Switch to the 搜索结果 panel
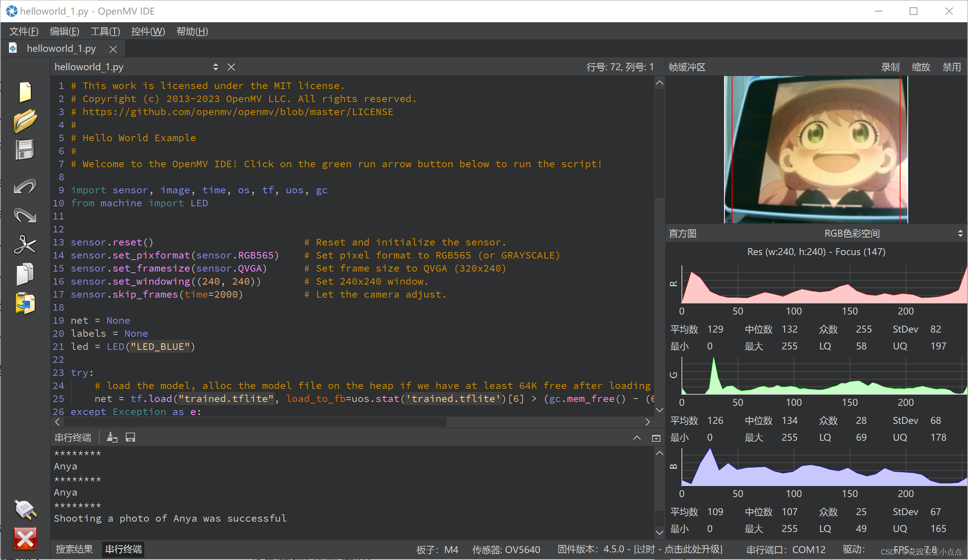The height and width of the screenshot is (560, 968). [74, 549]
